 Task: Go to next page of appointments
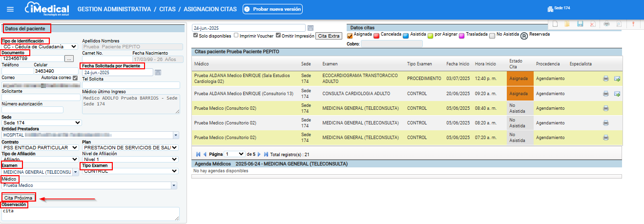click(259, 154)
